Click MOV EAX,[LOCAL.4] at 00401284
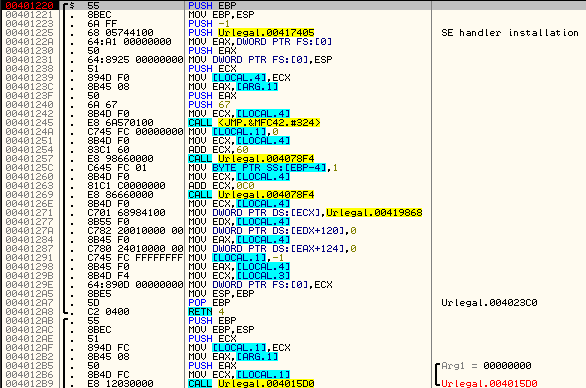 point(239,239)
